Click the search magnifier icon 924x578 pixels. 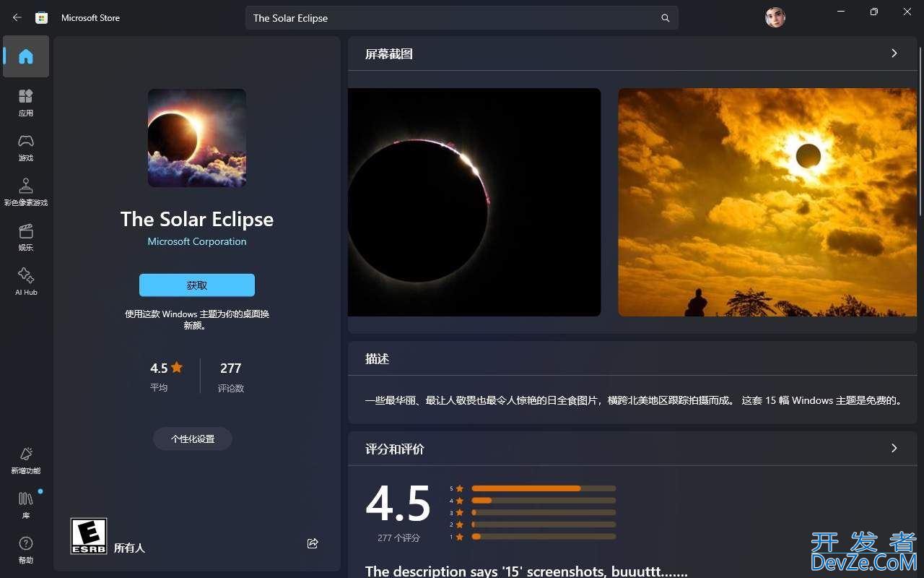(665, 18)
